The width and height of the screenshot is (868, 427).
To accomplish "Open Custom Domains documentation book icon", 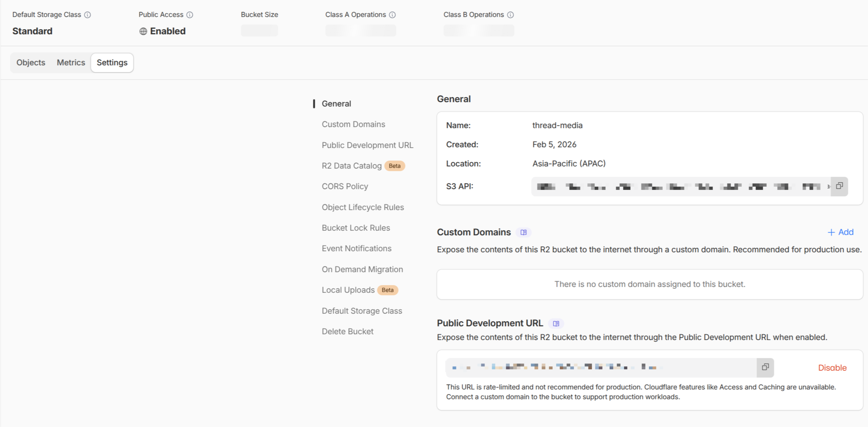I will coord(523,232).
